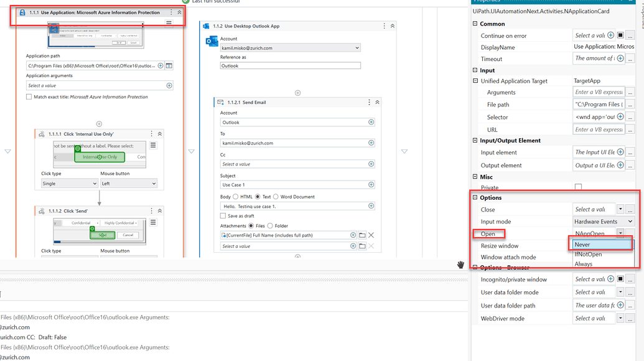Collapse the Send Email activity
The image size is (644, 361).
[x=378, y=102]
